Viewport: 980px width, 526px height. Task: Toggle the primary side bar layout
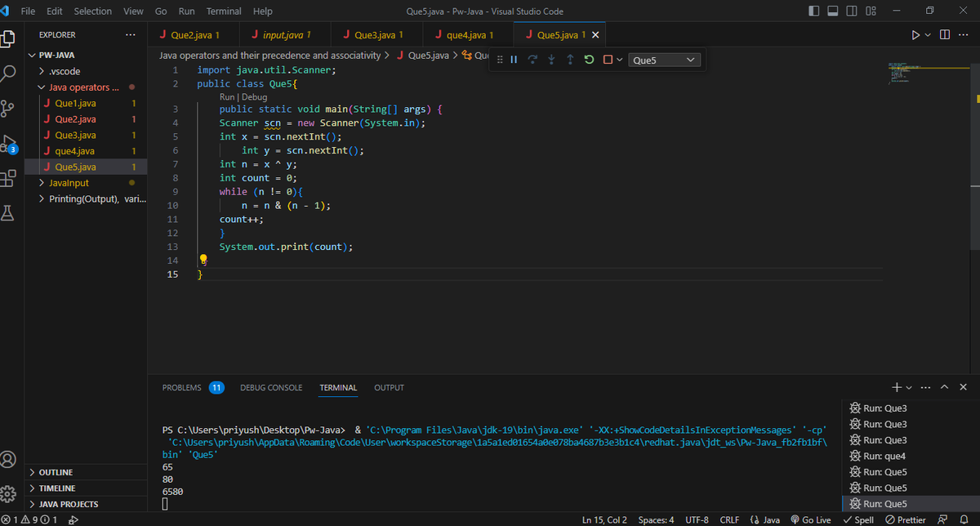pyautogui.click(x=814, y=11)
